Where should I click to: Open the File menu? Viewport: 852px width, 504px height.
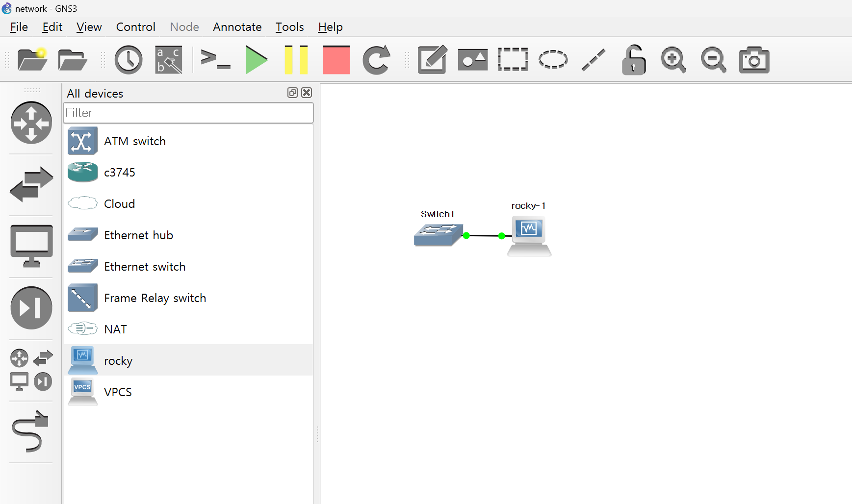tap(19, 27)
